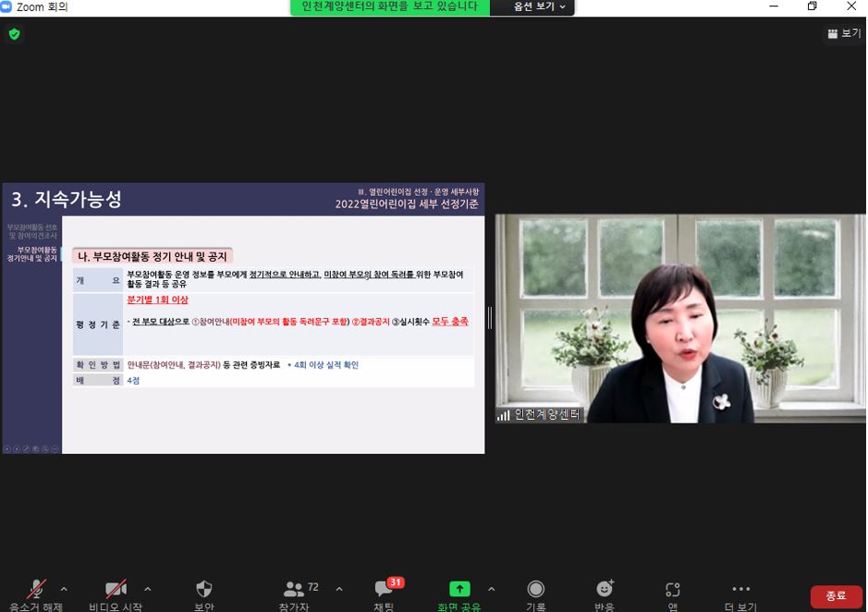Start recording with the Record (기록) button
868x612 pixels.
point(535,590)
